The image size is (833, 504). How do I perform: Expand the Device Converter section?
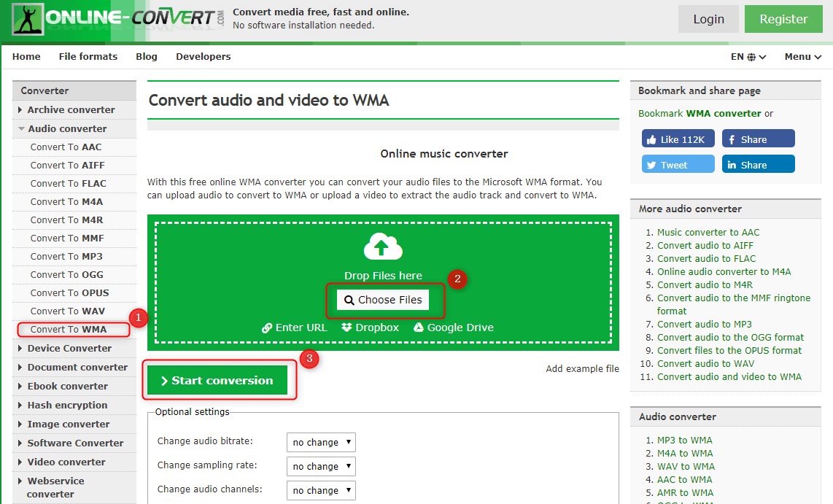pyautogui.click(x=74, y=349)
